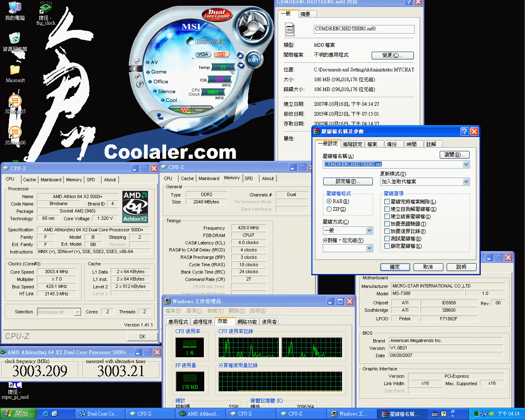Click the up arrow beside VGA/MB in Dual Core Center
The image size is (525, 420).
[x=240, y=55]
